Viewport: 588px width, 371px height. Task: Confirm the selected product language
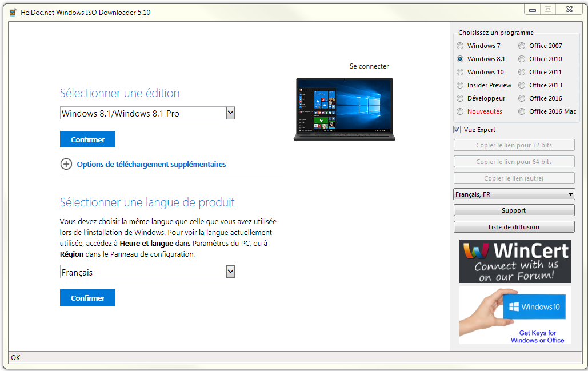88,298
